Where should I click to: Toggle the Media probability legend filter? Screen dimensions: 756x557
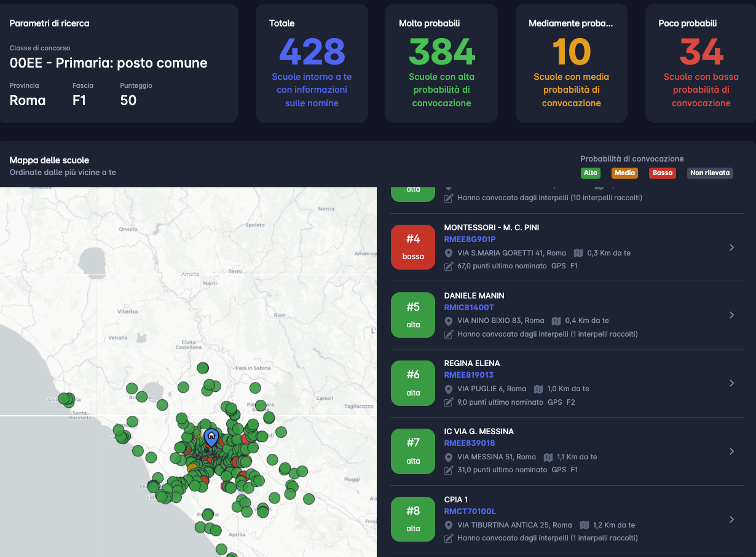pos(624,173)
